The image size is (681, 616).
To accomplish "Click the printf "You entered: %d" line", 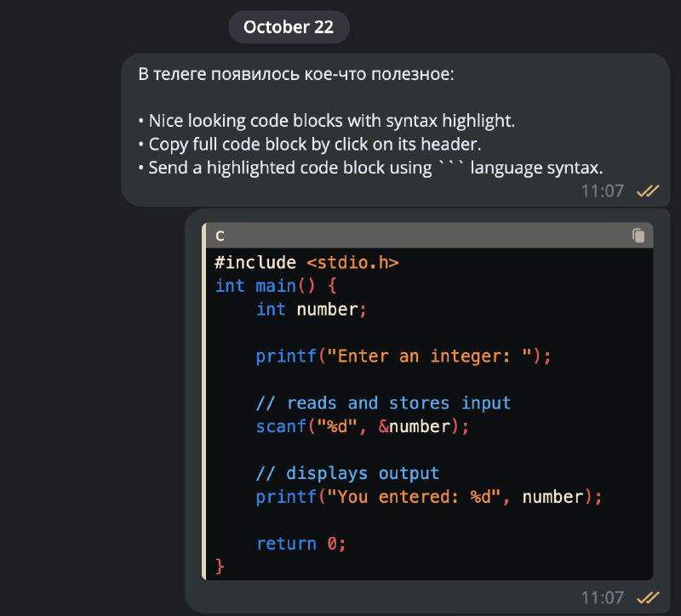I will click(x=429, y=497).
